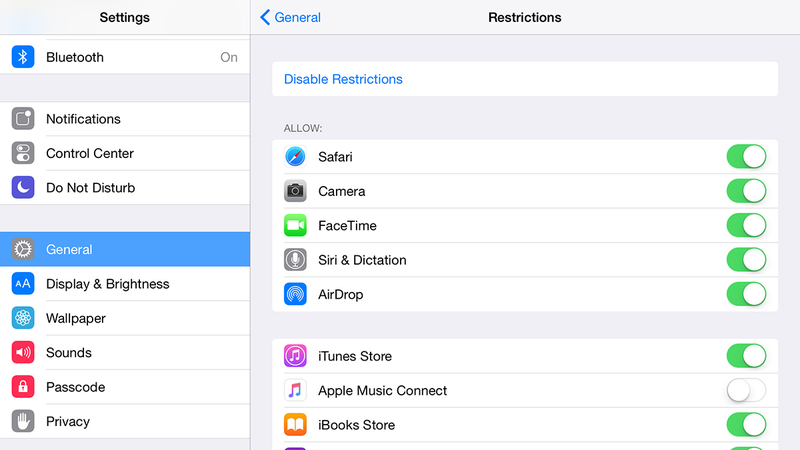Image resolution: width=800 pixels, height=450 pixels.
Task: Tap the Notifications icon
Action: (23, 119)
